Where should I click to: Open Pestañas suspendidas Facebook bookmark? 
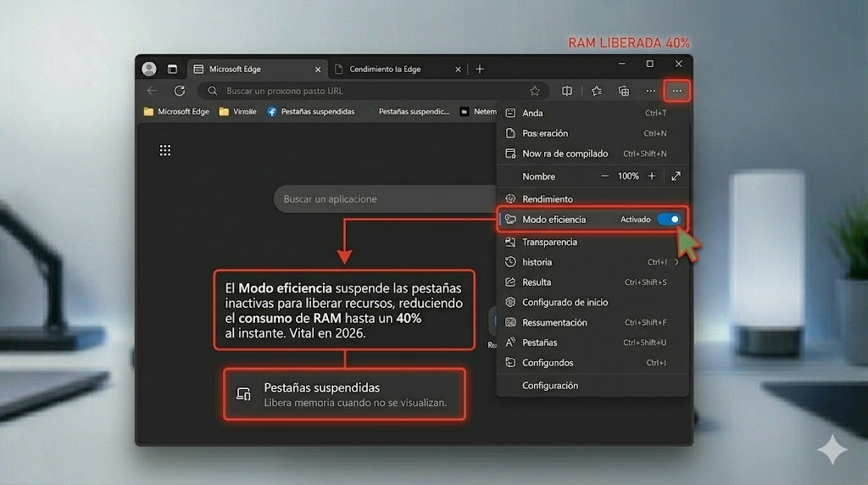pos(311,112)
